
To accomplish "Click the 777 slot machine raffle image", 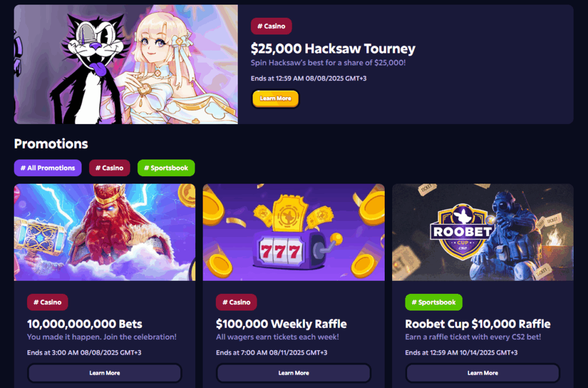I will coord(293,232).
